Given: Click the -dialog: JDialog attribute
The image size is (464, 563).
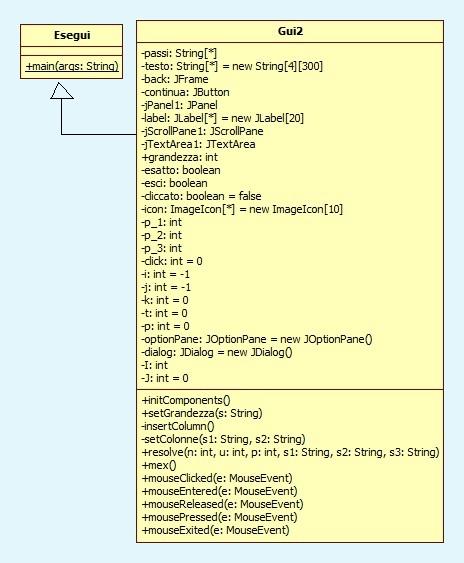Looking at the screenshot, I should point(217,352).
